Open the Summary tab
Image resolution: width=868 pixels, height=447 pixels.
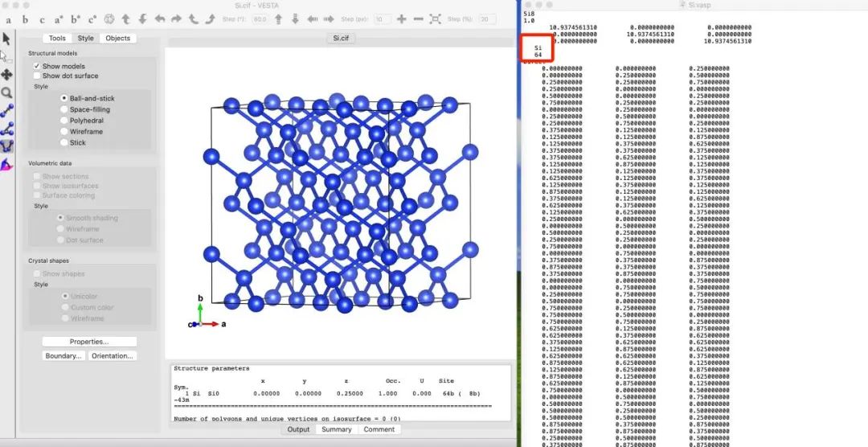tap(337, 429)
